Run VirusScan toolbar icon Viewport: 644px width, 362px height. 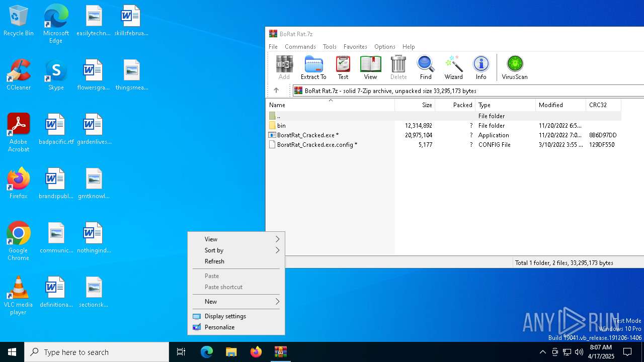tap(515, 67)
